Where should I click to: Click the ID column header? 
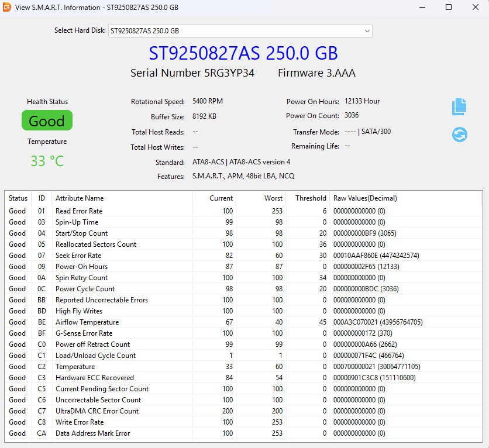(42, 198)
